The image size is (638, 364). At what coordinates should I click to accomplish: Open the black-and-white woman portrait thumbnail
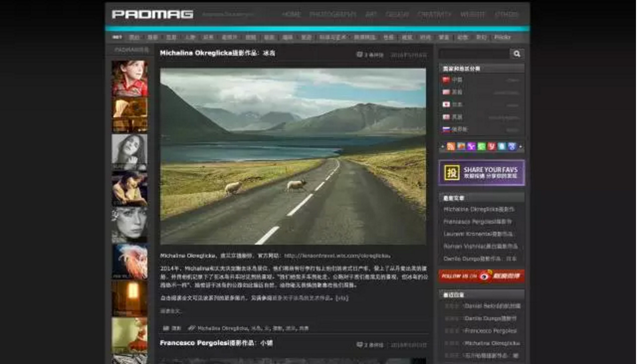click(129, 152)
